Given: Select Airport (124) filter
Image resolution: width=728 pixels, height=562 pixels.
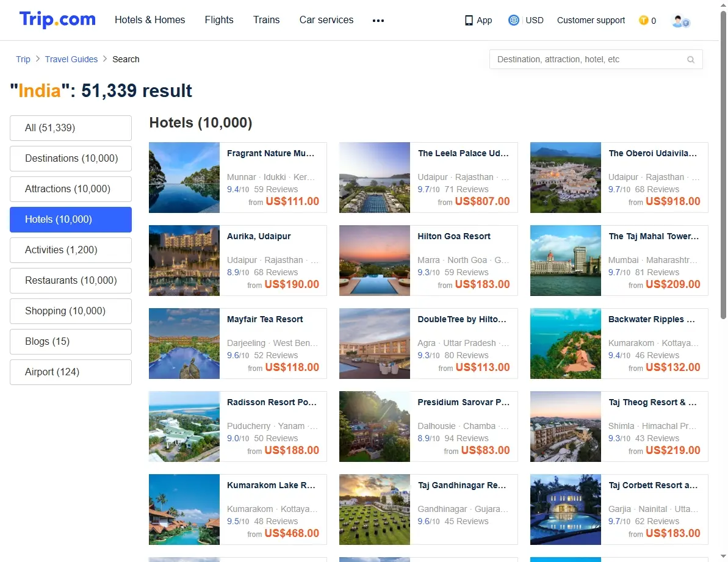Looking at the screenshot, I should (x=71, y=372).
